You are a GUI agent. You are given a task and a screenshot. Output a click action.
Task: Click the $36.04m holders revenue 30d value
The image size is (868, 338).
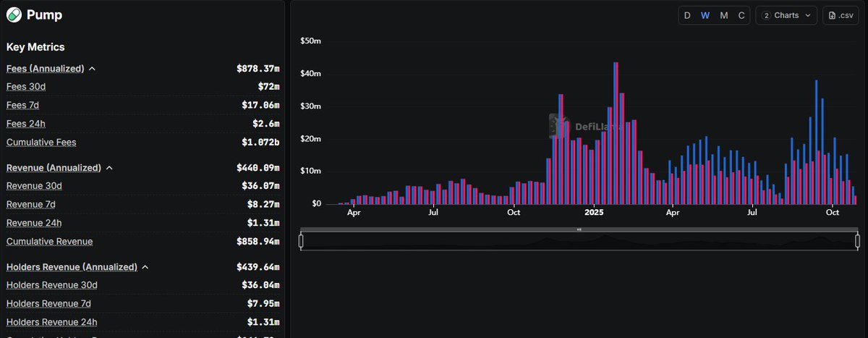point(260,285)
